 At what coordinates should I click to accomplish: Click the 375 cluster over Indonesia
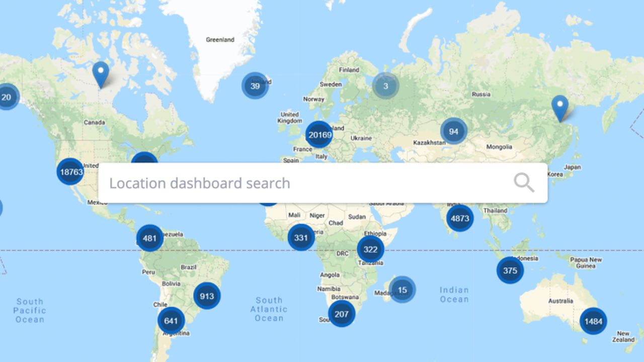point(510,270)
